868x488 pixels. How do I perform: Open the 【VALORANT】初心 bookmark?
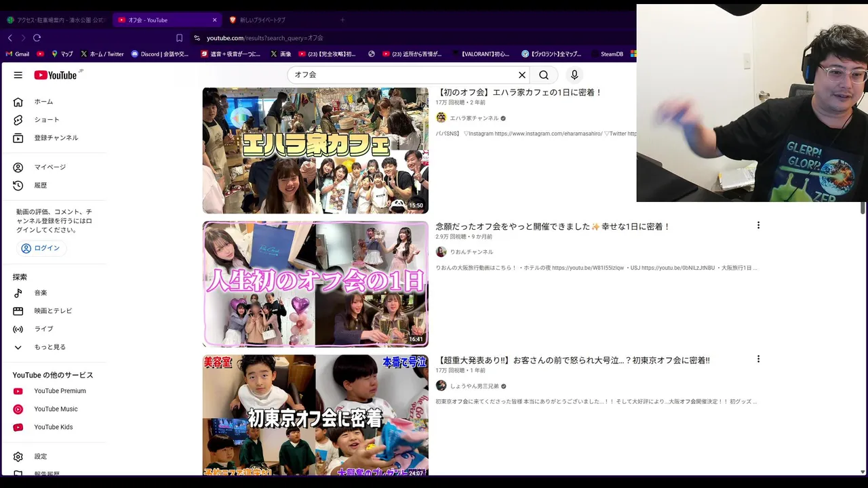point(480,54)
